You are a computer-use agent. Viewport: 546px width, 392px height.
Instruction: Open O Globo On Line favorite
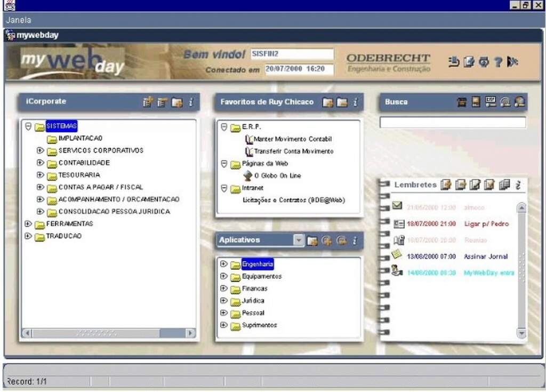[277, 175]
